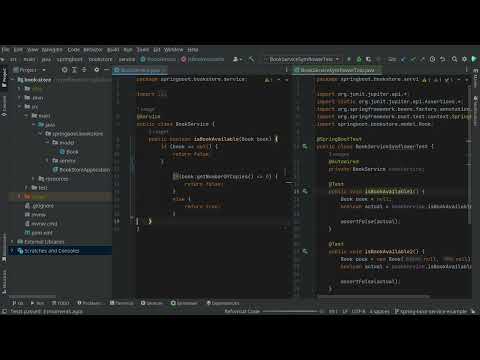This screenshot has height=360, width=480.
Task: Expand Scratches and Consoles node
Action: (x=13, y=251)
